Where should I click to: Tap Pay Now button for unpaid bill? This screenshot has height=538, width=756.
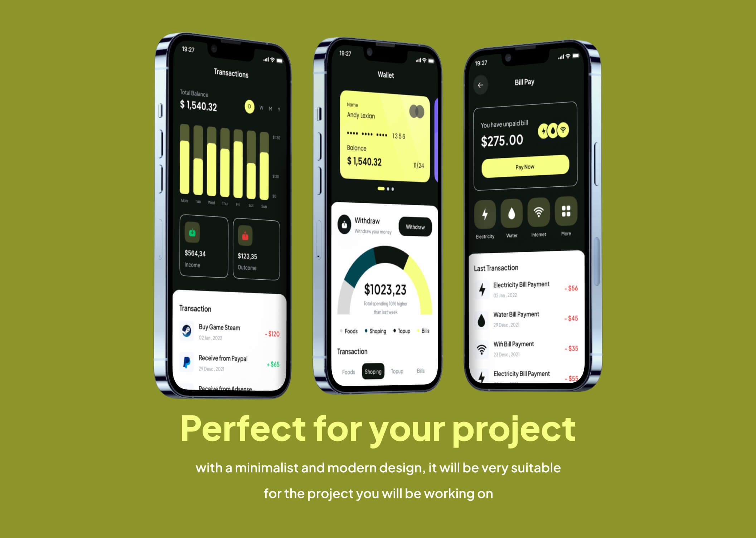[x=523, y=168]
